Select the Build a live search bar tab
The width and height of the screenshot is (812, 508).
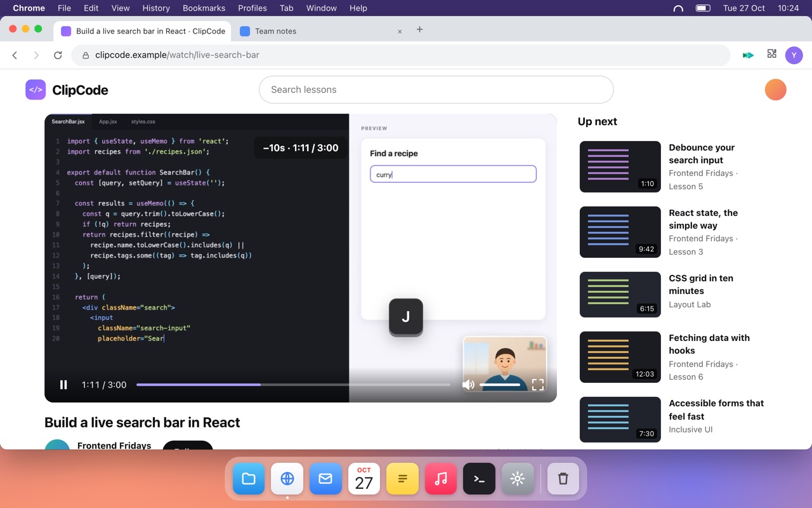tap(143, 31)
